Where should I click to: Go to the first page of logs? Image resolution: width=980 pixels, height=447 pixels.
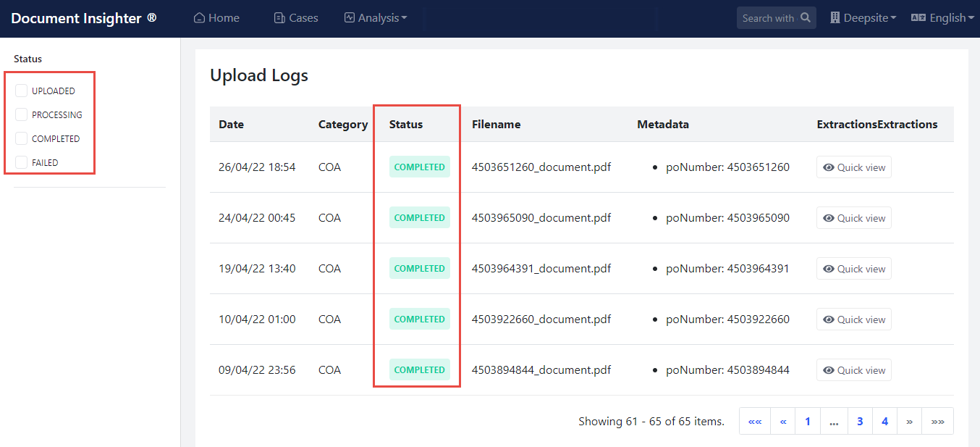(755, 421)
